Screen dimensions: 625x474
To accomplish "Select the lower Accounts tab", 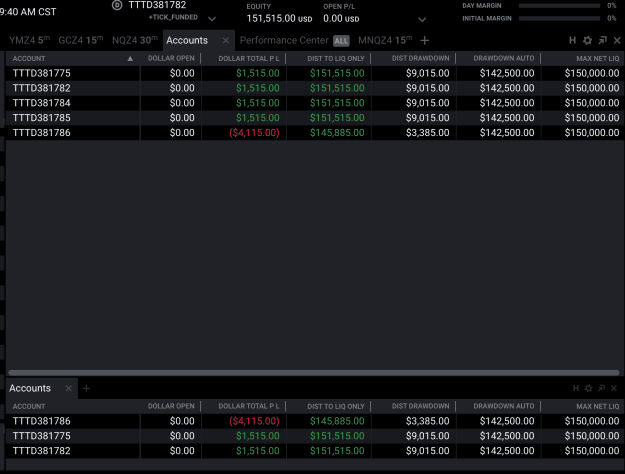I will click(30, 388).
